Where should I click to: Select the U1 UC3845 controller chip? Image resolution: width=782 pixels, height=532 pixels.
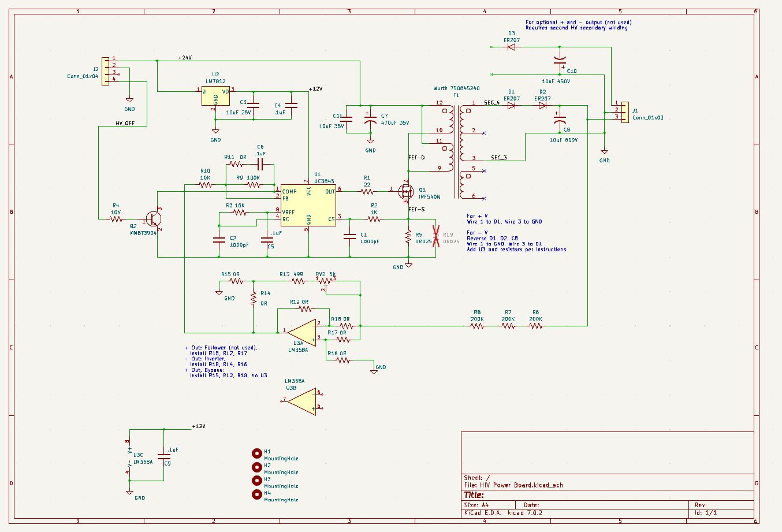(308, 206)
